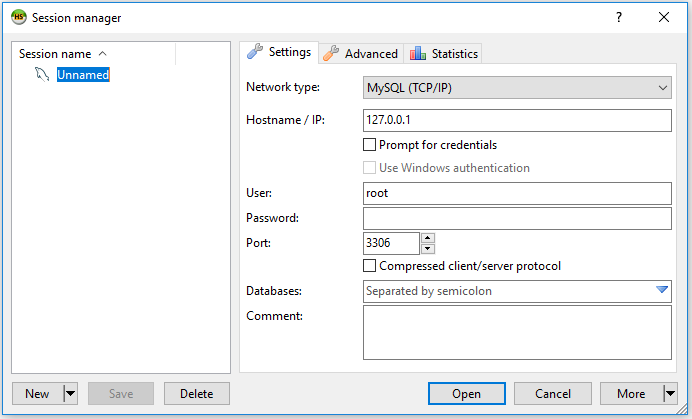
Task: Switch to the Statistics tab
Action: [x=443, y=53]
